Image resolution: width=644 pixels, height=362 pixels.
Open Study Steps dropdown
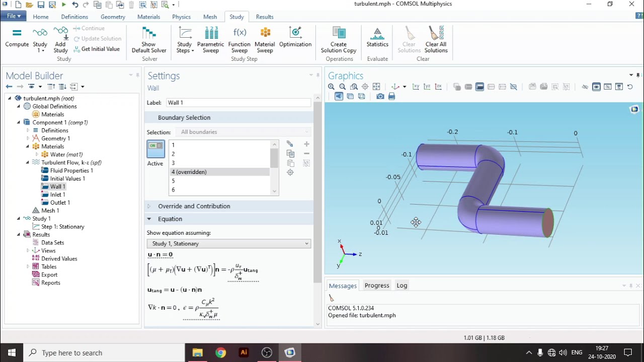click(x=185, y=39)
